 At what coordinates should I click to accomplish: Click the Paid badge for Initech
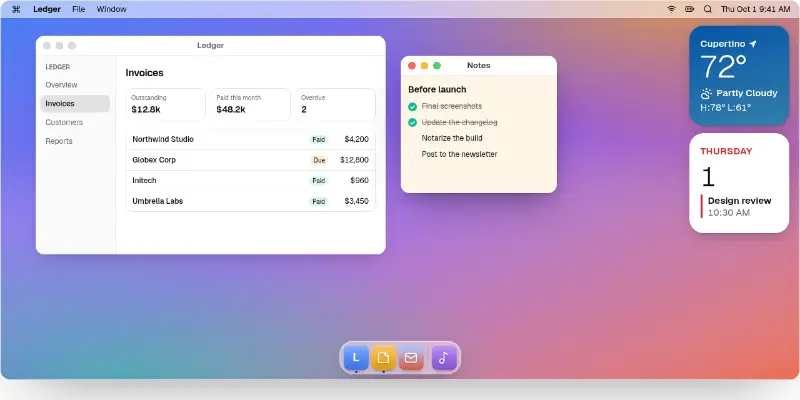click(x=319, y=181)
